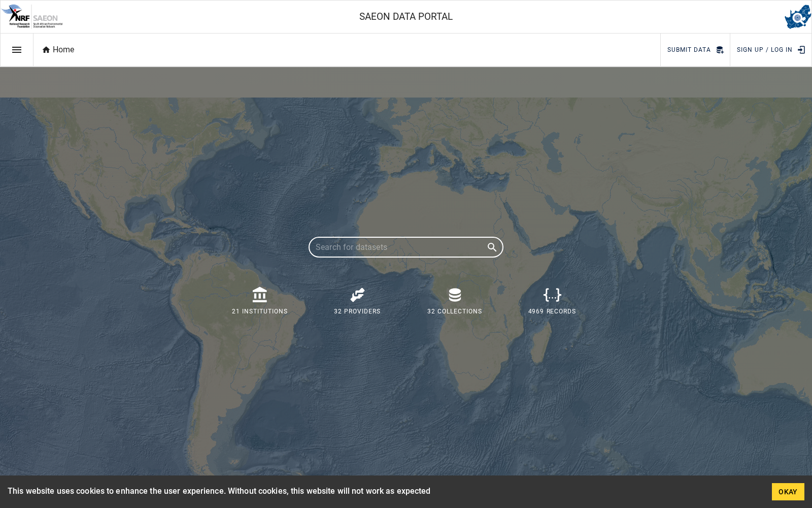The image size is (812, 508).
Task: Focus the Search for datasets field
Action: click(x=406, y=247)
